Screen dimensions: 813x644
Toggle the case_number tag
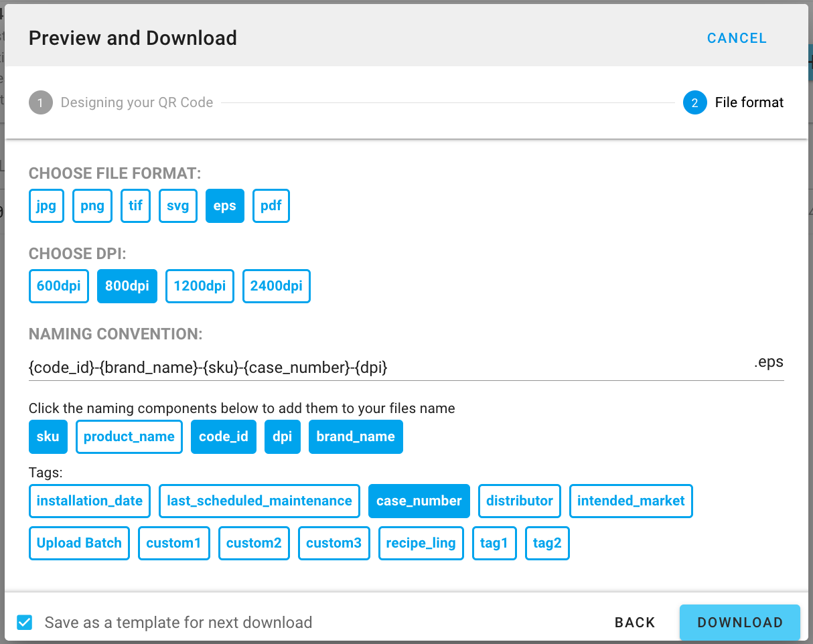tap(419, 501)
